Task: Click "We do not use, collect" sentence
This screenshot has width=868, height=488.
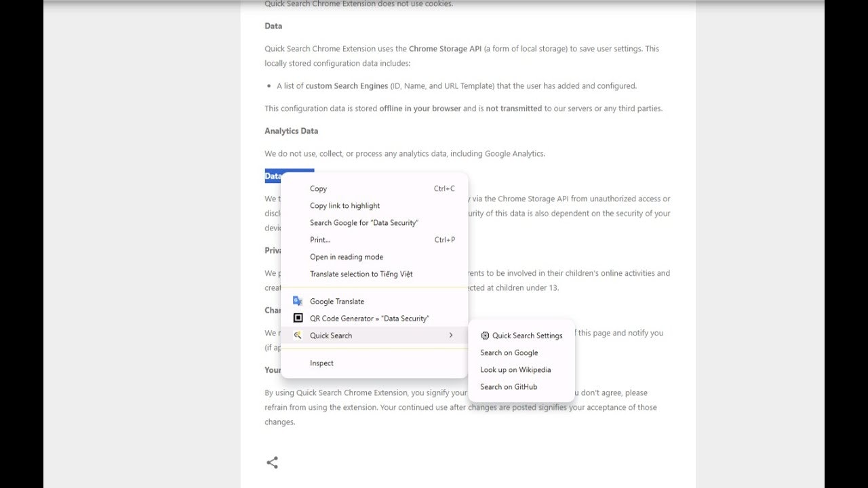Action: click(405, 154)
